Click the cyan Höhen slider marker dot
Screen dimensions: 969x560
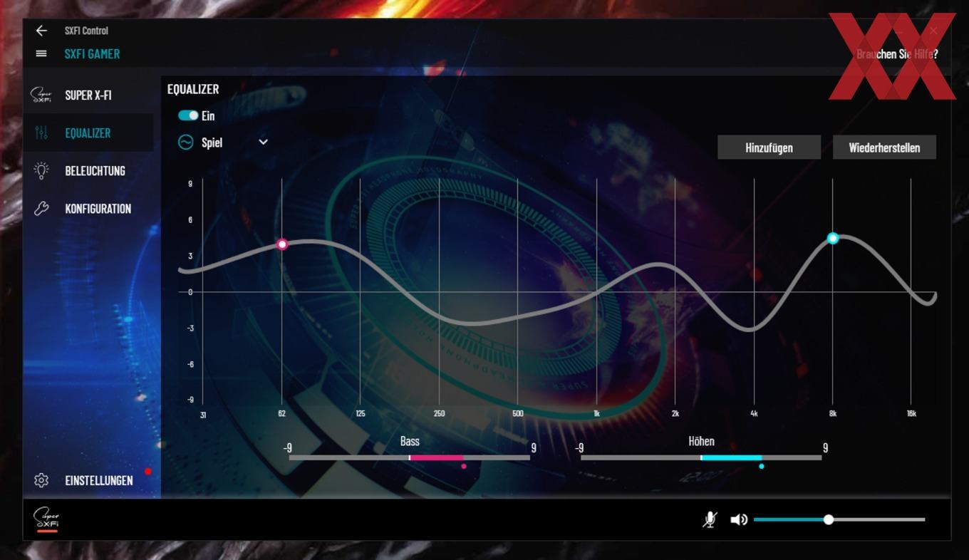click(x=762, y=467)
